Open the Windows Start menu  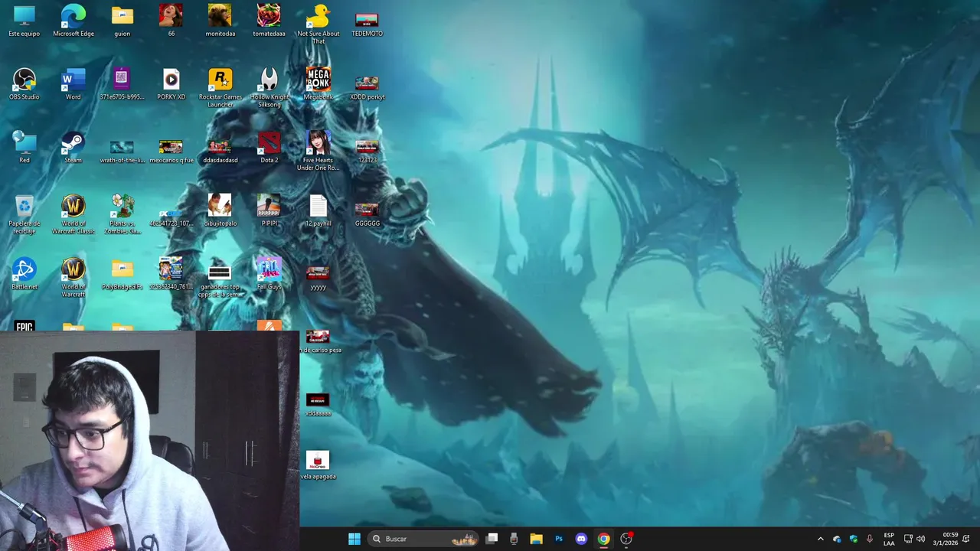[x=354, y=539]
